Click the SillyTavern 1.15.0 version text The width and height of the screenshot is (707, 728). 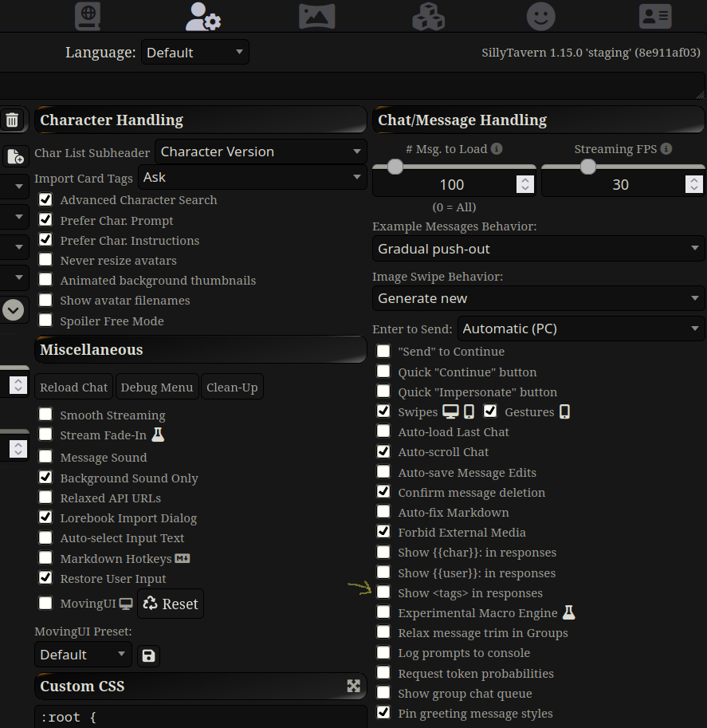click(591, 53)
